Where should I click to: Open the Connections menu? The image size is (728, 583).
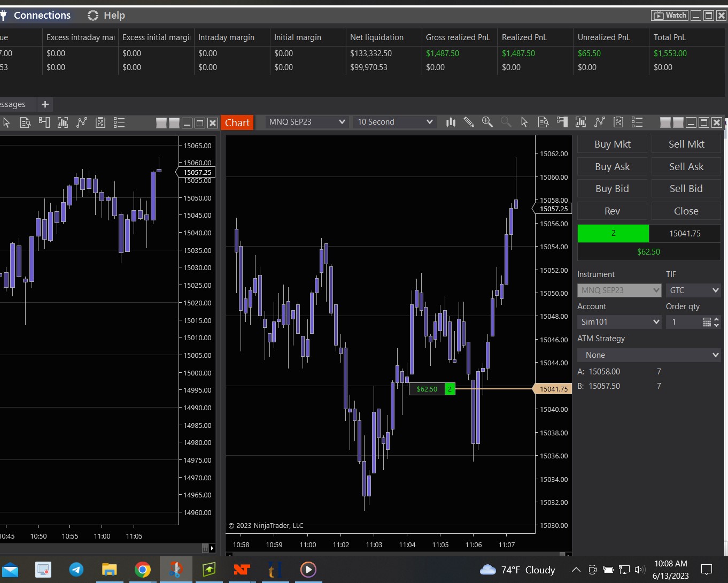pyautogui.click(x=42, y=16)
